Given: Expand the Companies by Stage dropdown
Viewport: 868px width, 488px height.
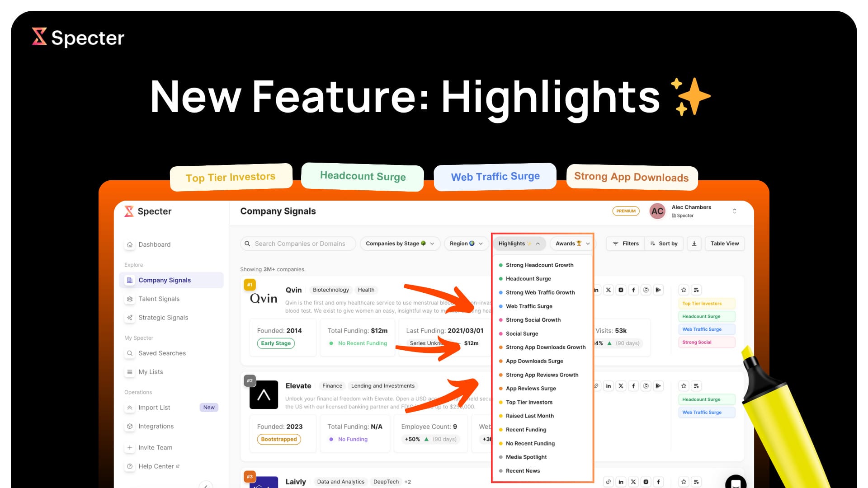Looking at the screenshot, I should (400, 243).
